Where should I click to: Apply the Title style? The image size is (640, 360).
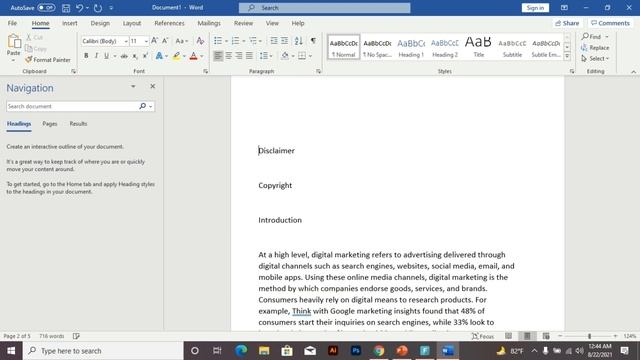point(478,47)
